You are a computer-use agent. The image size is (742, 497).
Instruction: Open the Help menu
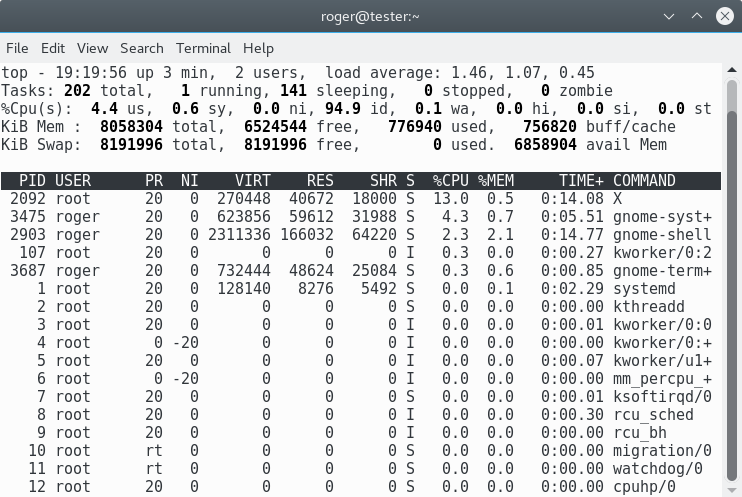coord(258,48)
